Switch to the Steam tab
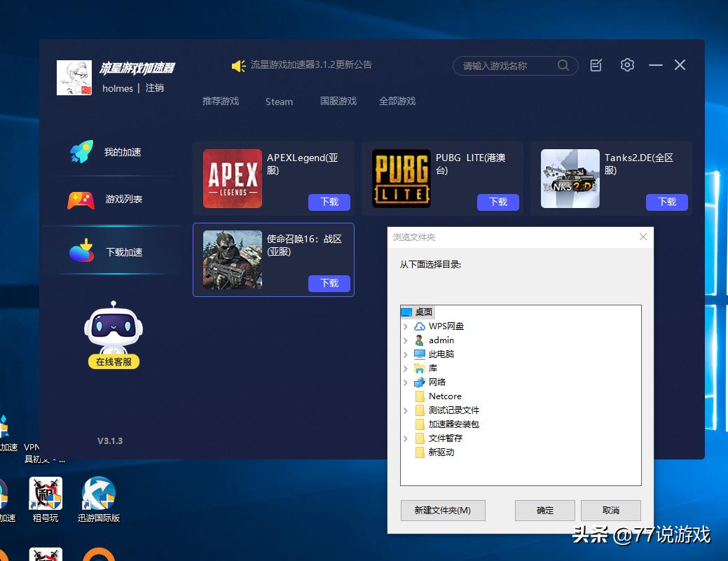Image resolution: width=728 pixels, height=561 pixels. (279, 102)
